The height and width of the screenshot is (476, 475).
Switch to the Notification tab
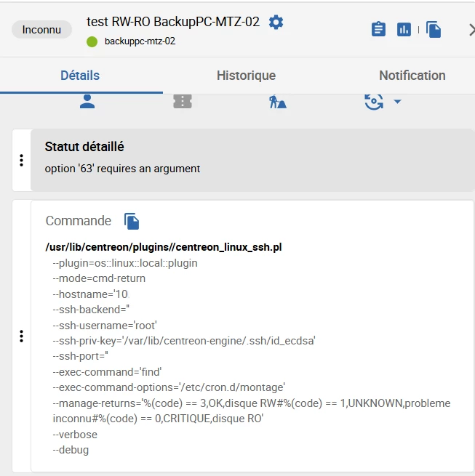[412, 76]
